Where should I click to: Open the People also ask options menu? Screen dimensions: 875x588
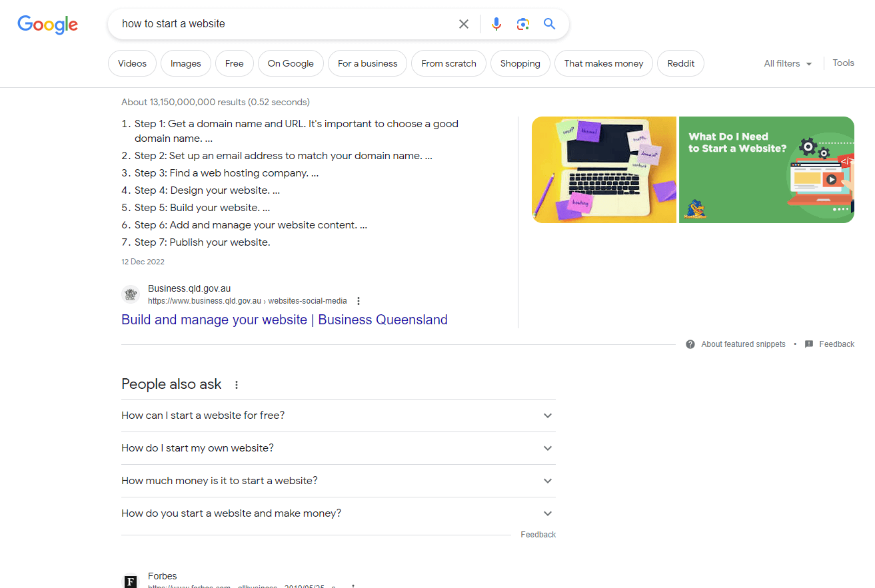click(x=237, y=384)
